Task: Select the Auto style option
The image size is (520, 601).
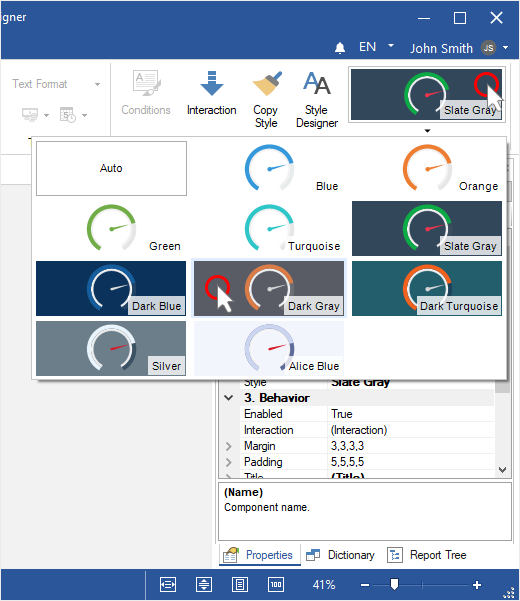Action: click(x=112, y=168)
